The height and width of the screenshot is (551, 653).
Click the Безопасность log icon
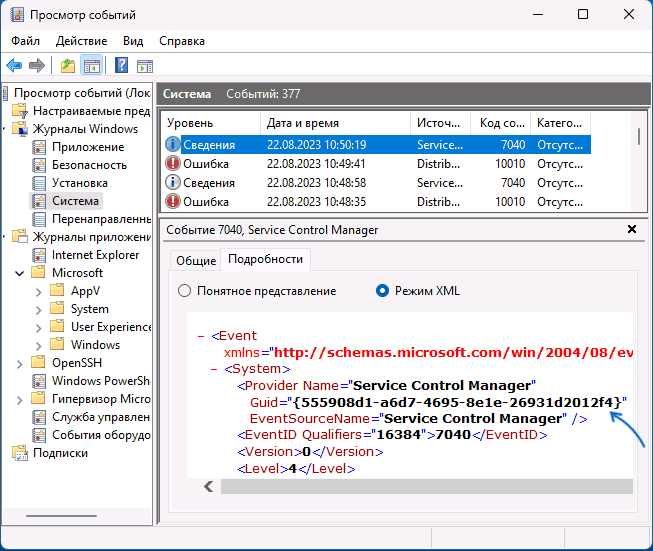click(39, 165)
